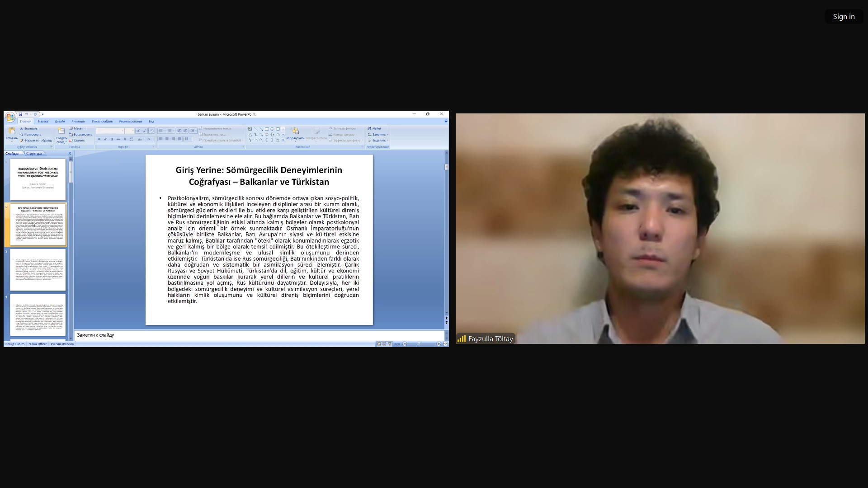Click the Office button logo
The height and width of the screenshot is (488, 868).
coord(10,117)
